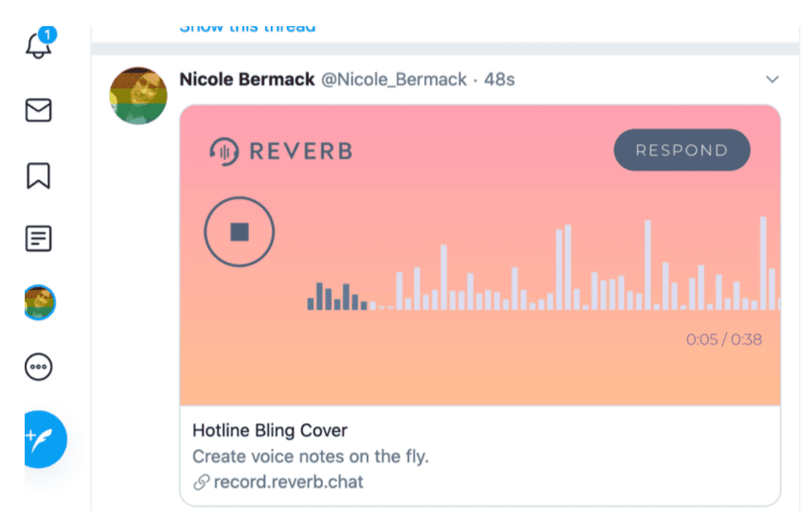The width and height of the screenshot is (812, 511).
Task: Open the tweet's 48s timestamp
Action: click(499, 80)
